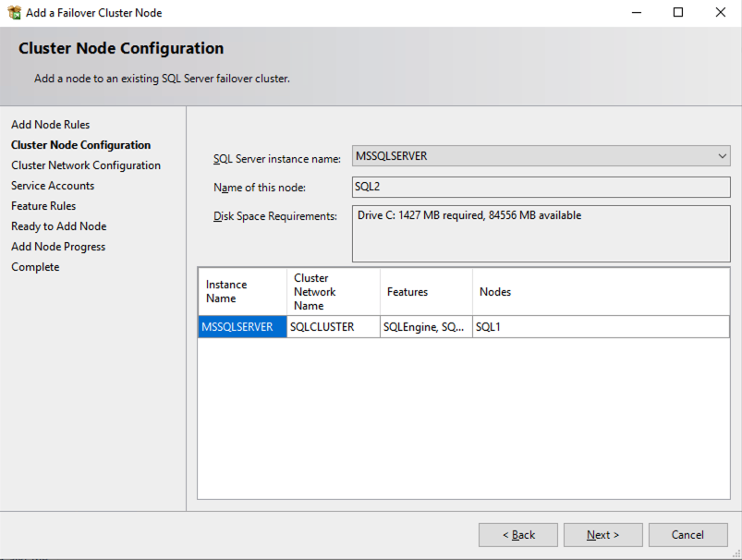The height and width of the screenshot is (560, 742).
Task: Click the Disk Space Requirements text box
Action: pos(541,233)
